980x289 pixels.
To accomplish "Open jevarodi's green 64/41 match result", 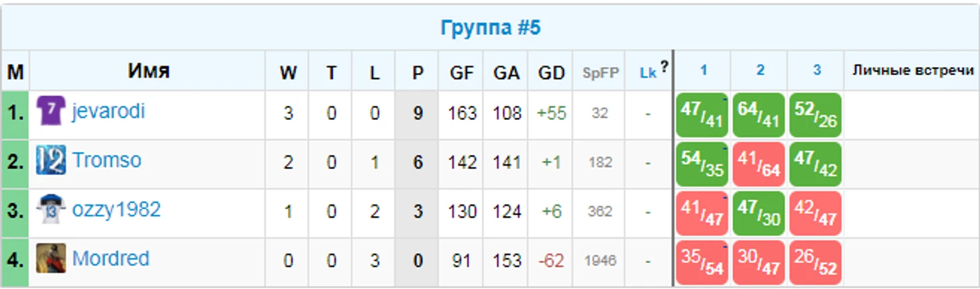I will [x=759, y=115].
